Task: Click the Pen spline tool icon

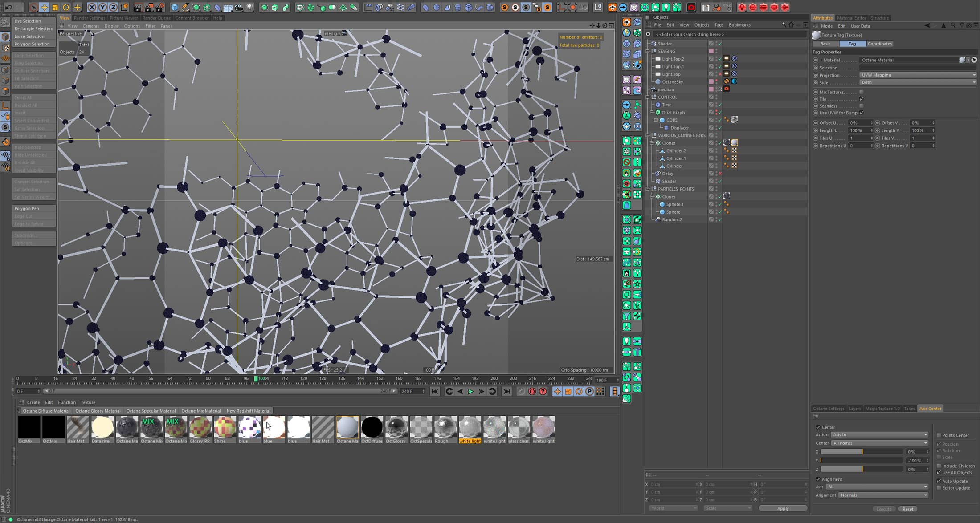Action: click(185, 7)
